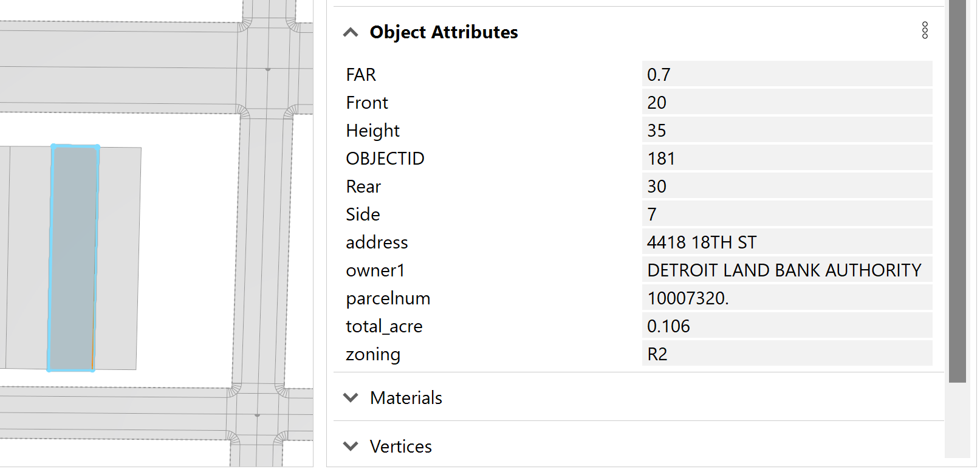Select the total_acre value 0.106
The width and height of the screenshot is (980, 469).
786,325
